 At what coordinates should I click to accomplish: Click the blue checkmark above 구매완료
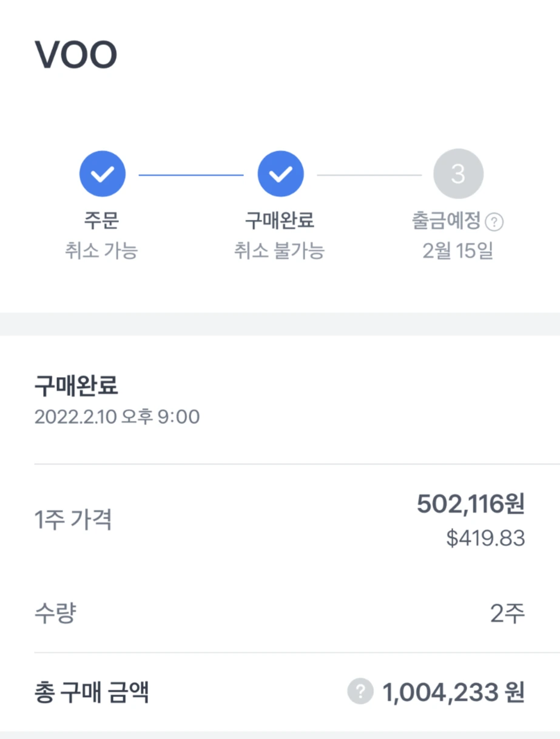(x=280, y=174)
